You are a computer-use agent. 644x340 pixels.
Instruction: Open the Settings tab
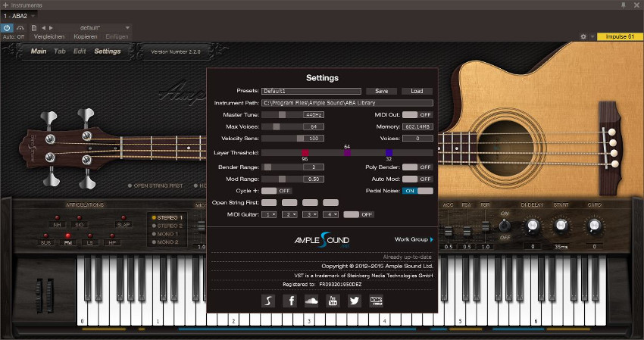[x=108, y=51]
